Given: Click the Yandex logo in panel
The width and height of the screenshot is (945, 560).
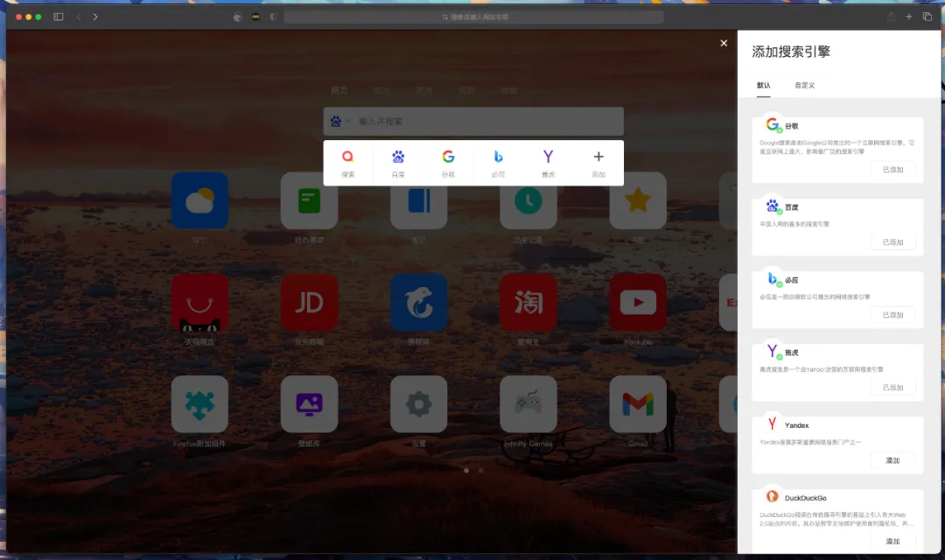Looking at the screenshot, I should click(x=772, y=424).
